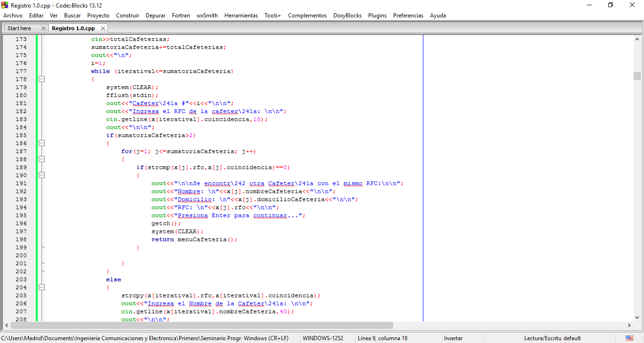Viewport: 644px width, 343px height.
Task: Click the 'cin>>totalCafeterias;' code line
Action: click(x=130, y=39)
